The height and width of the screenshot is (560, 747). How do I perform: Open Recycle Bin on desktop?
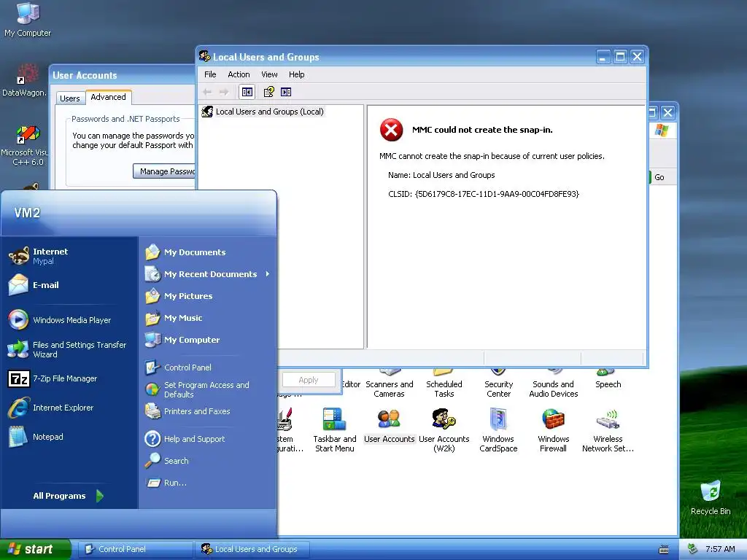711,498
